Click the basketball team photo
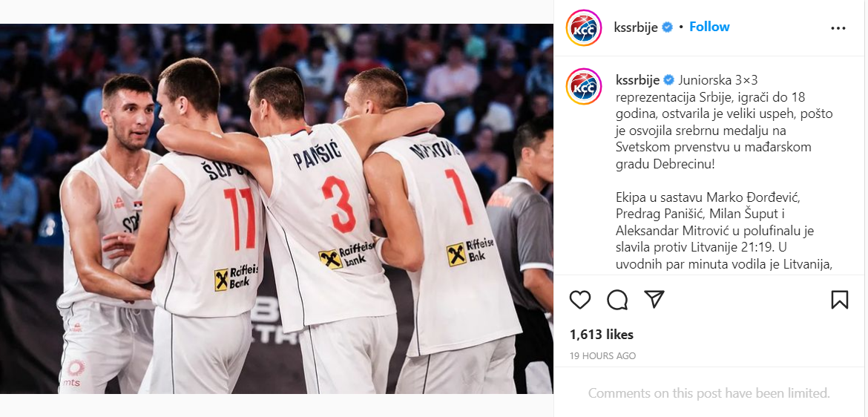The height and width of the screenshot is (417, 868). [276, 208]
